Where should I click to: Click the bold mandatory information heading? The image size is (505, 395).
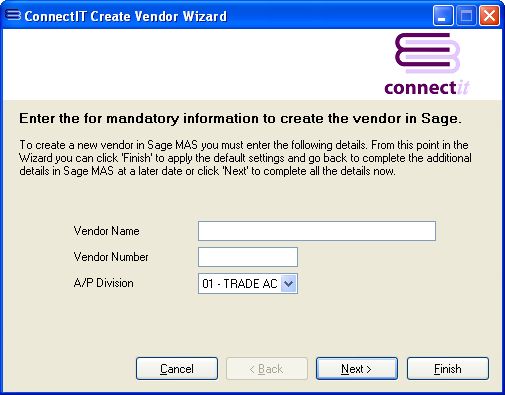click(240, 119)
